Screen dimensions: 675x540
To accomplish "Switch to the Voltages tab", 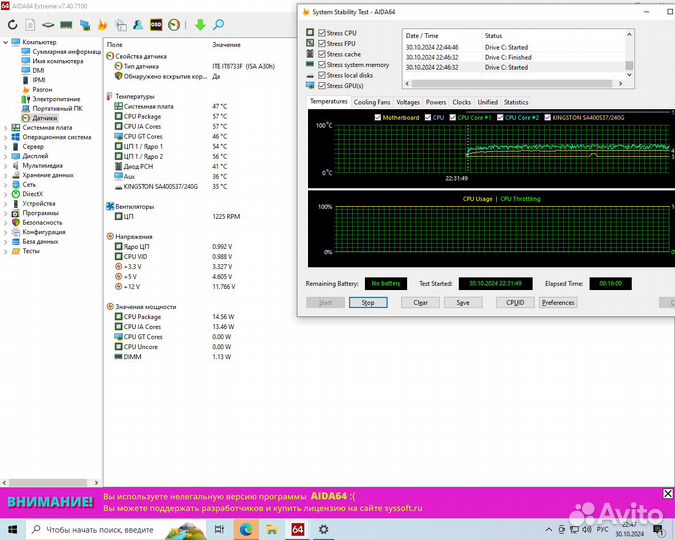I will pos(408,102).
